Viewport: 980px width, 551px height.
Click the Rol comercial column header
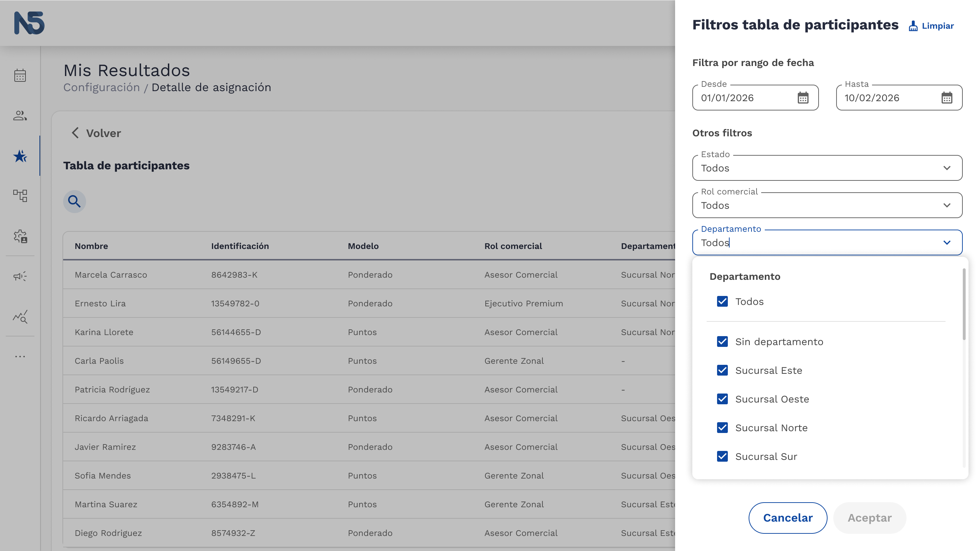pyautogui.click(x=513, y=246)
